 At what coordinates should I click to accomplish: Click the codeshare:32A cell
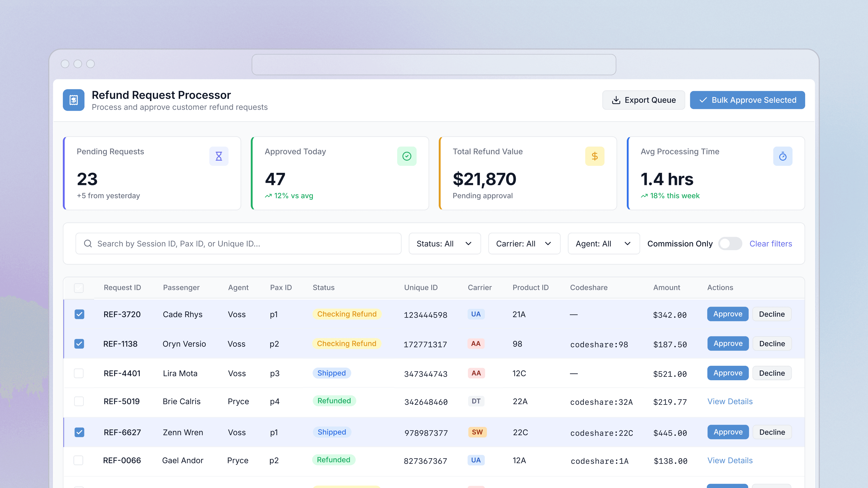(601, 402)
